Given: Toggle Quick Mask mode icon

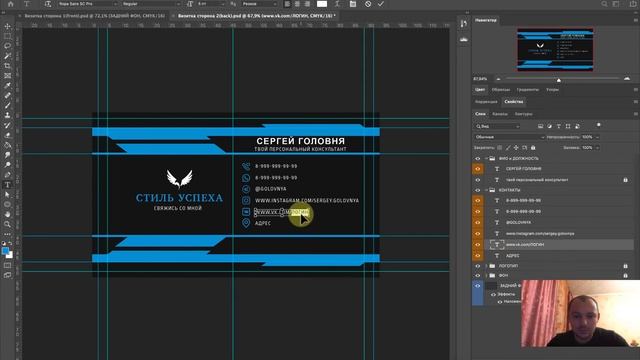Looking at the screenshot, I should click(7, 266).
